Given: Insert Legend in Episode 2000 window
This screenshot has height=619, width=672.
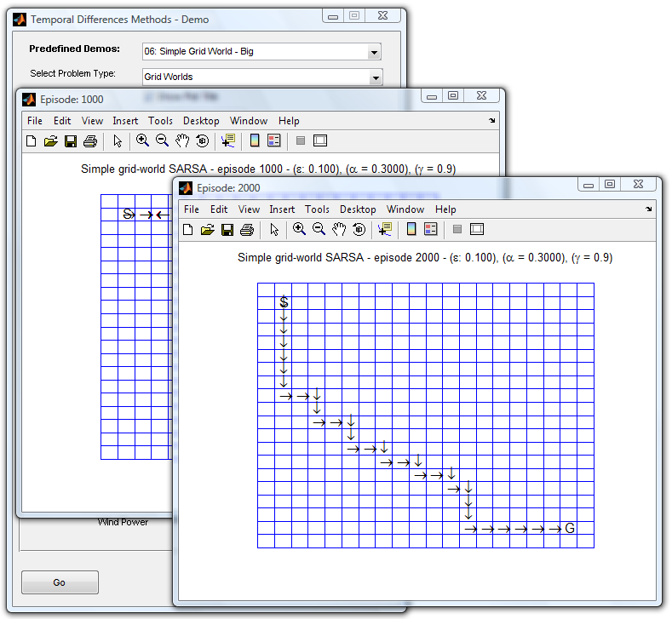Looking at the screenshot, I should coord(431,229).
